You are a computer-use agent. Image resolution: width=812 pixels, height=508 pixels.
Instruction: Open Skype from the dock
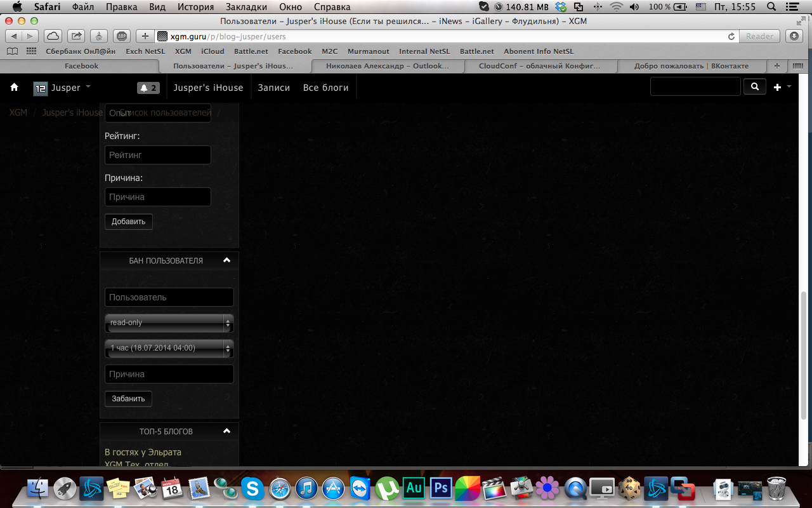(252, 489)
